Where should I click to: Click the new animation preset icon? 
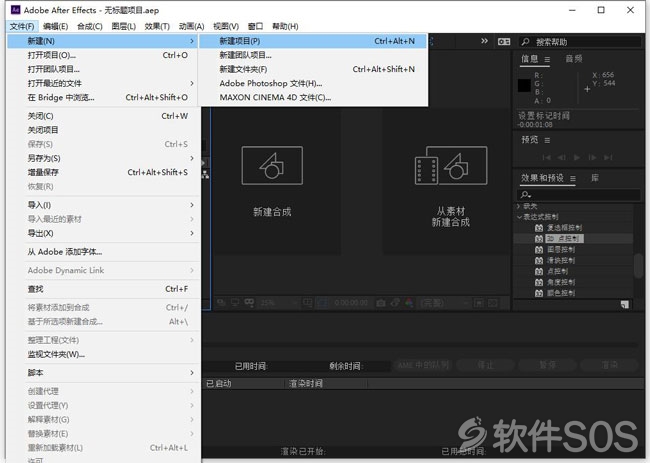pyautogui.click(x=624, y=305)
